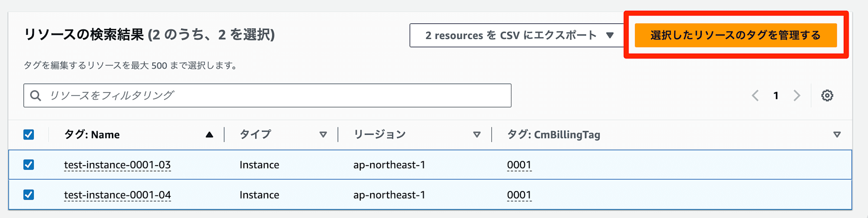Click ap-northeast-1 in test-instance-0001-03 row
This screenshot has width=868, height=218.
pos(389,165)
